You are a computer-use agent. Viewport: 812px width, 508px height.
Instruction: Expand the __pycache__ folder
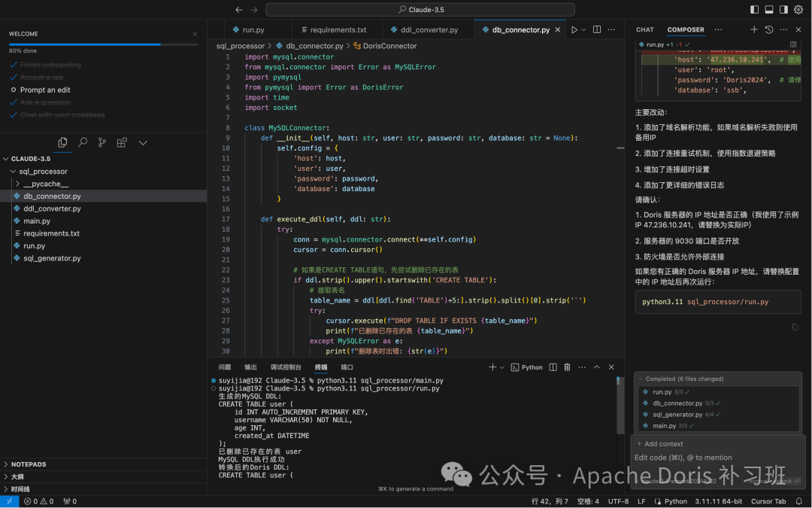tap(45, 184)
